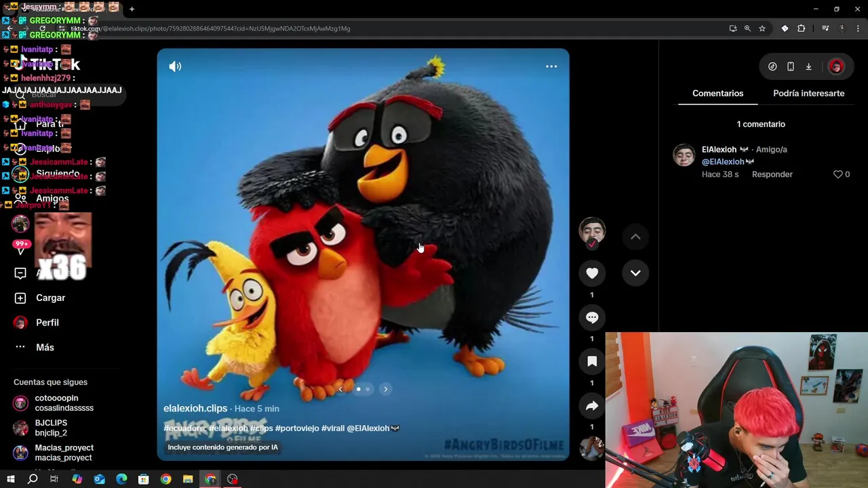Show next photo in carousel

(385, 389)
